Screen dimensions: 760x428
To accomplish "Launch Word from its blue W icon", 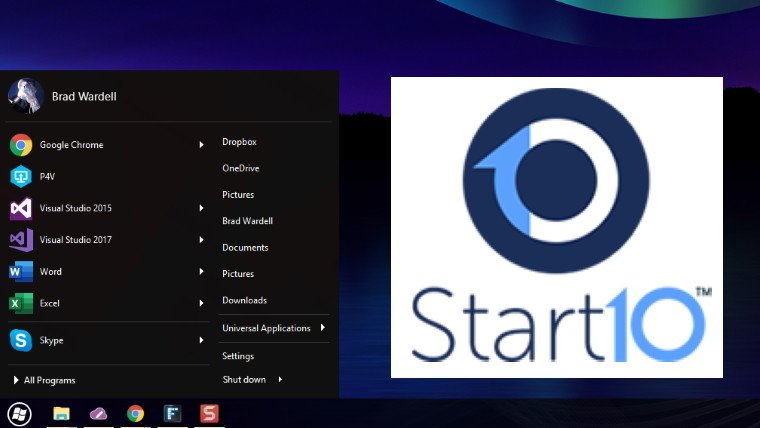I will [x=21, y=271].
